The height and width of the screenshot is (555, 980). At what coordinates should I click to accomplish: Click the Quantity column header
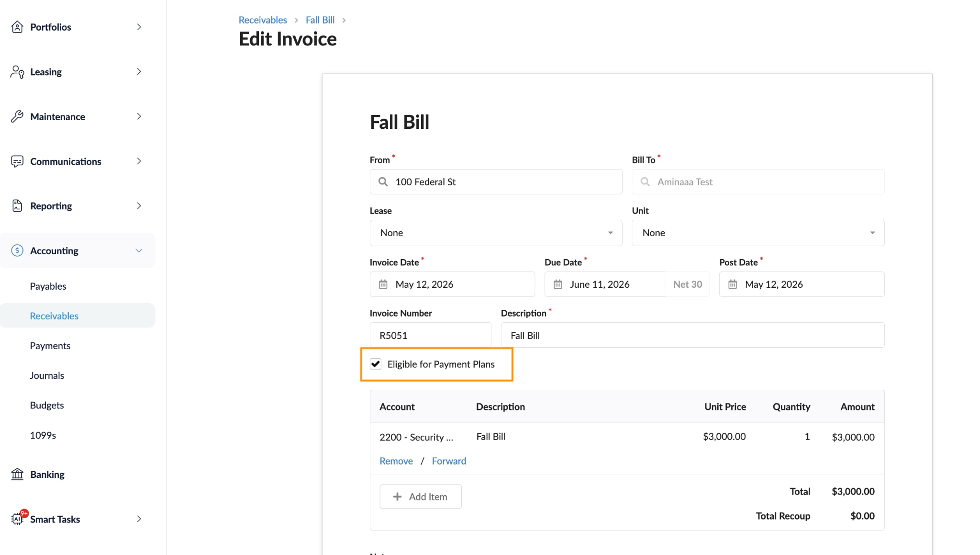791,407
